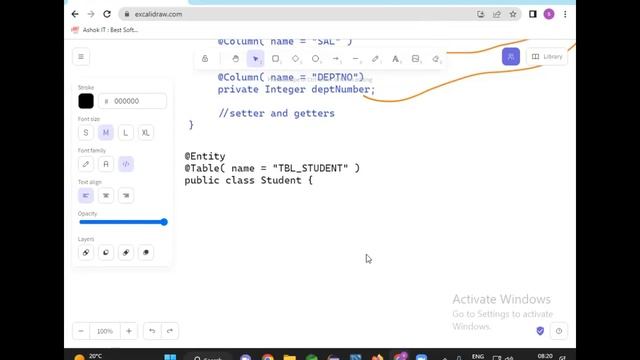Viewport: 640px width, 360px height.
Task: Set font size to Extra Large
Action: click(146, 133)
